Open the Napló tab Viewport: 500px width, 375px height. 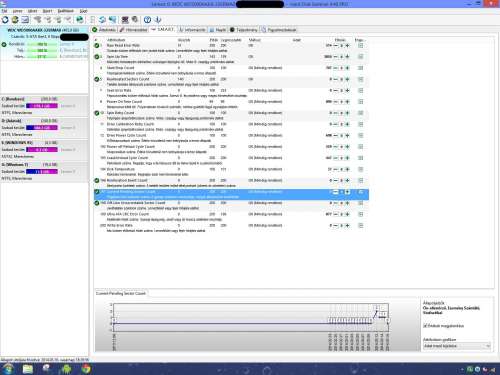click(x=218, y=30)
